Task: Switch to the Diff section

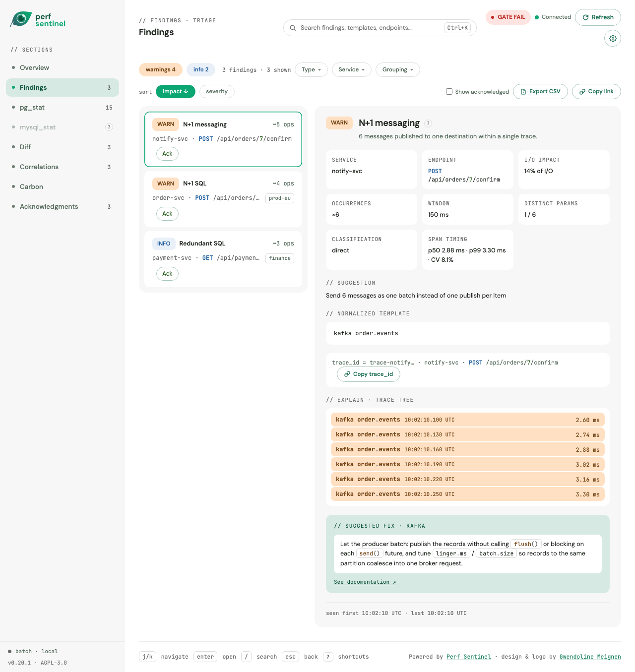Action: pos(63,147)
